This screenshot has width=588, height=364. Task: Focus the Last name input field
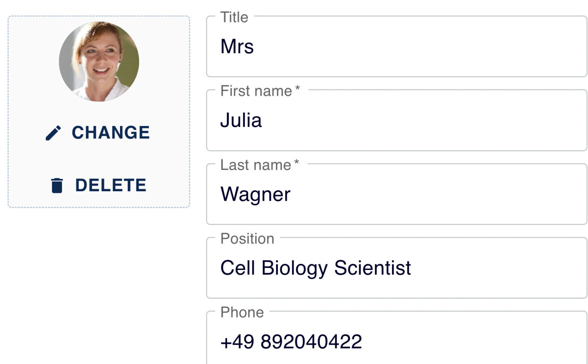click(397, 194)
